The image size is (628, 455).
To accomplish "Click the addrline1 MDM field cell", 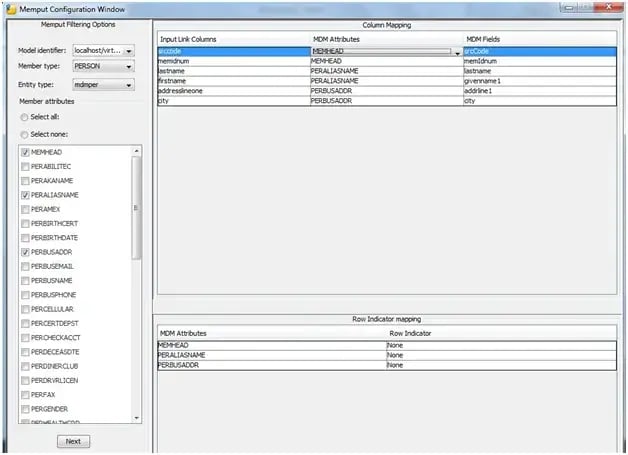I will click(x=540, y=91).
